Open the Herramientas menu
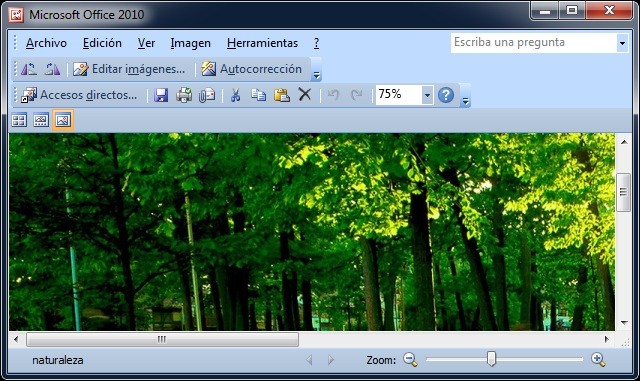The height and width of the screenshot is (381, 640). click(x=262, y=43)
